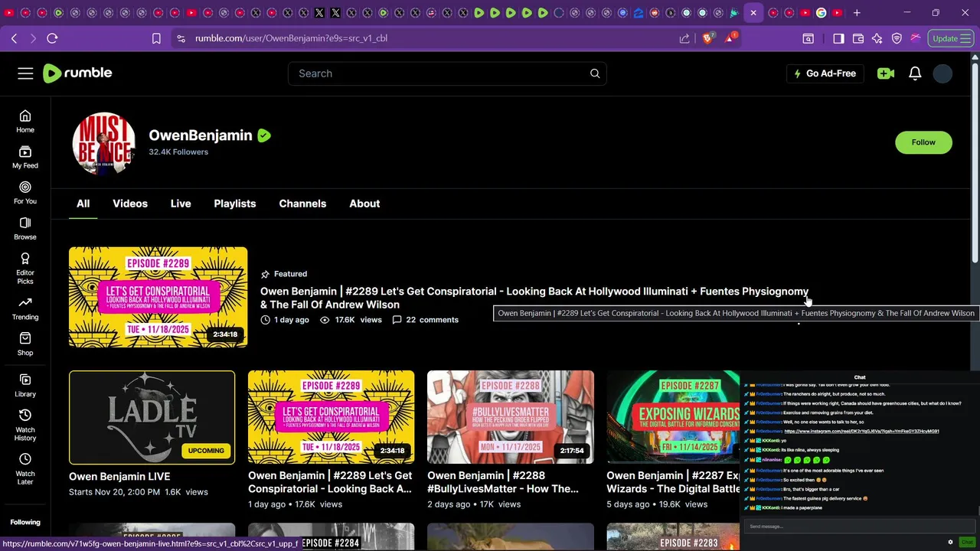Open the notifications bell

click(915, 73)
